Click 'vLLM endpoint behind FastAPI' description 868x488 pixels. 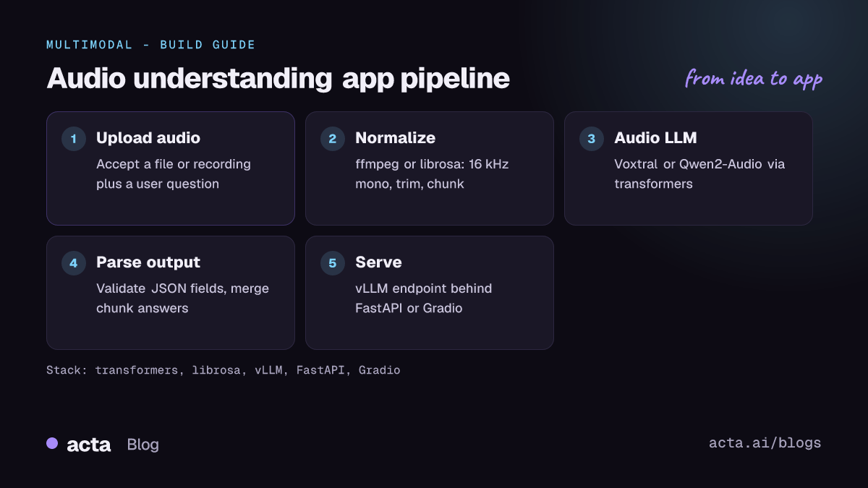coord(423,299)
